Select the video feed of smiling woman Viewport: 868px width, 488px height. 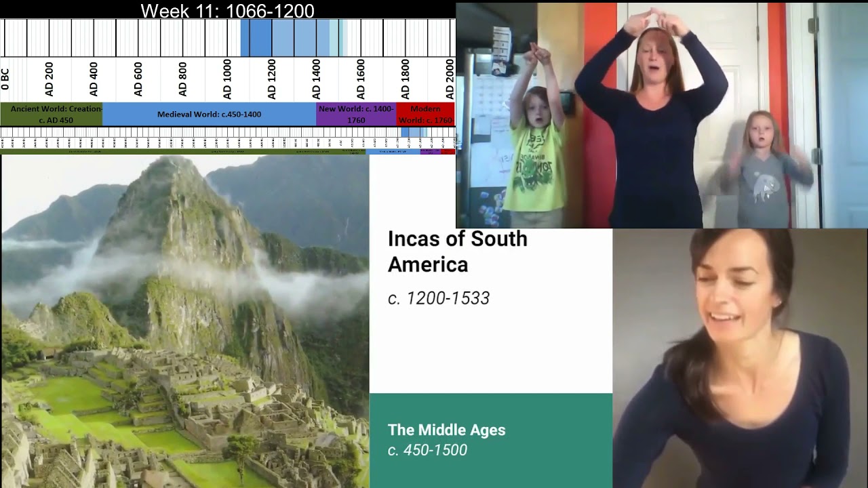click(x=740, y=358)
